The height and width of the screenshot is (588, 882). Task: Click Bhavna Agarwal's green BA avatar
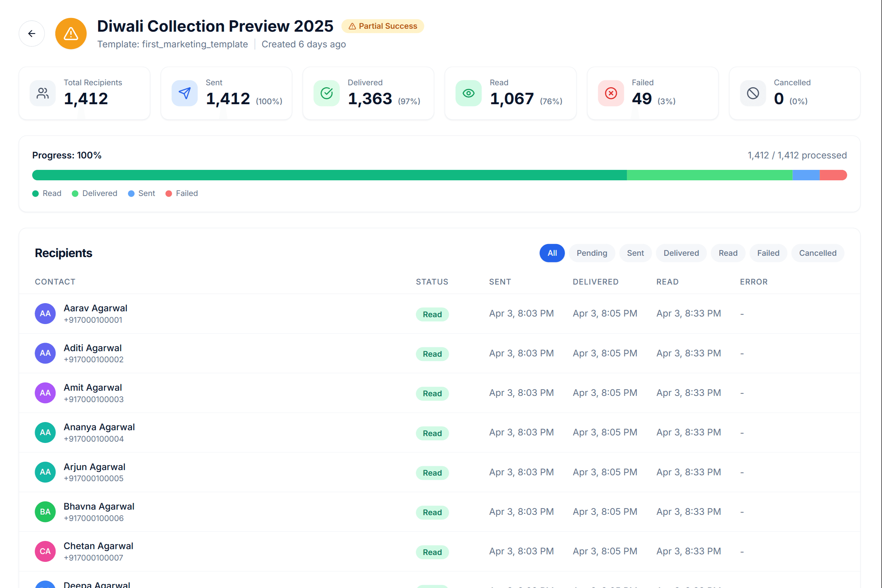(45, 512)
